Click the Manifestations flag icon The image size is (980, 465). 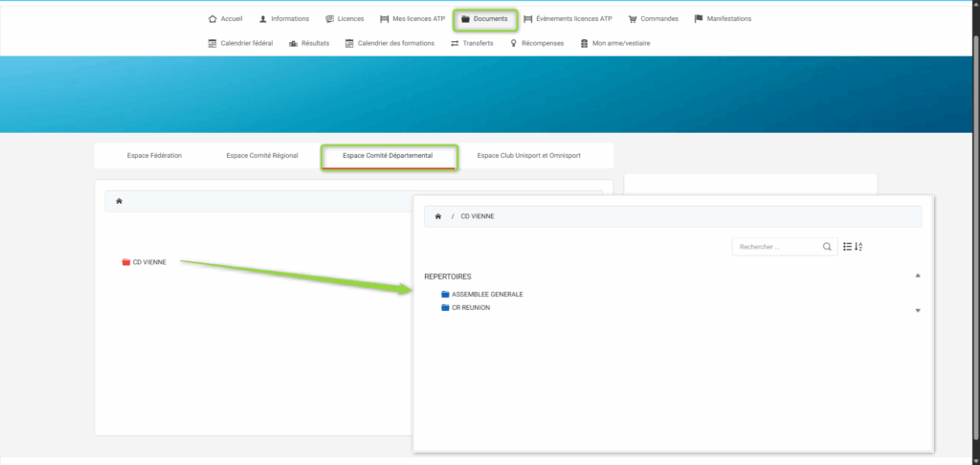[699, 18]
